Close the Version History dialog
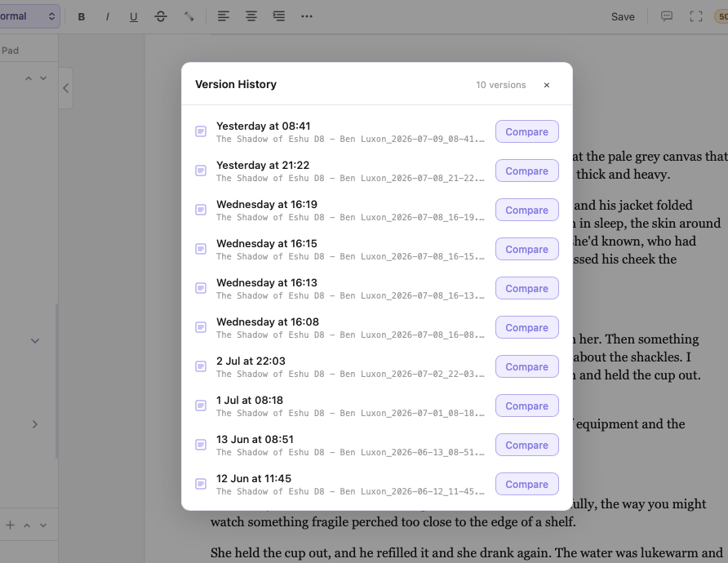 tap(547, 85)
